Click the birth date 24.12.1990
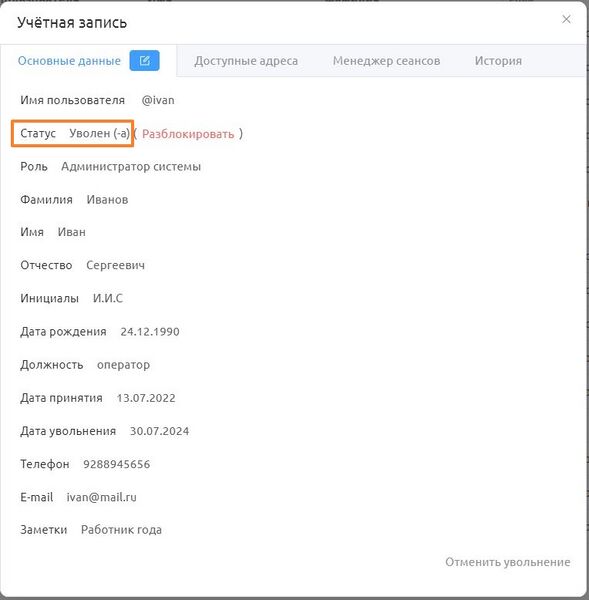The image size is (589, 600). pos(150,332)
